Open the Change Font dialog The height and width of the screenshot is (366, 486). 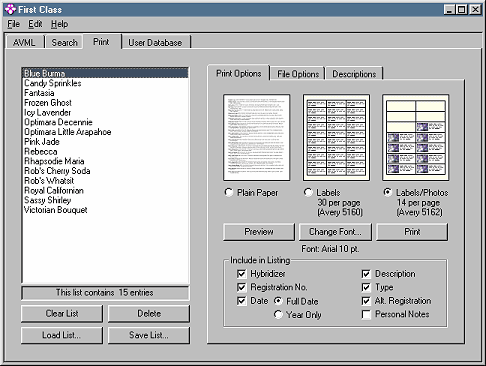tap(335, 232)
